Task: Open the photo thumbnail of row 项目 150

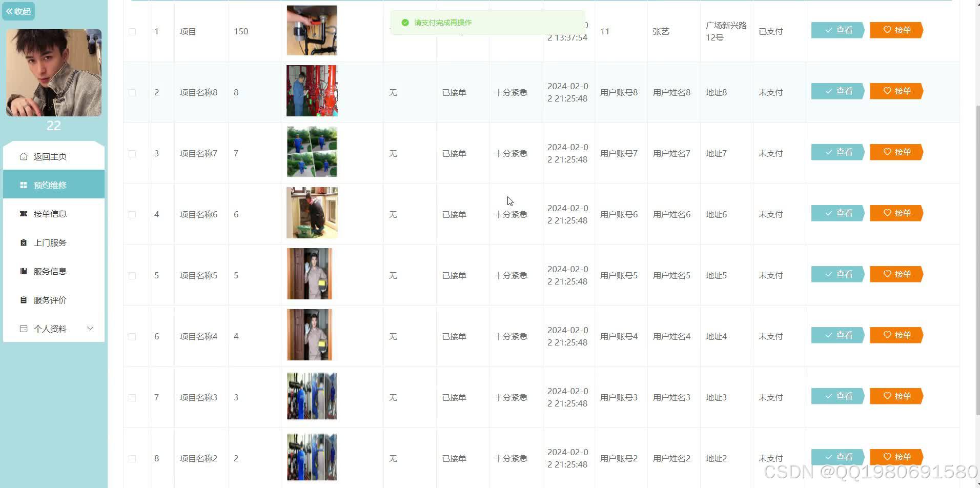Action: point(312,30)
